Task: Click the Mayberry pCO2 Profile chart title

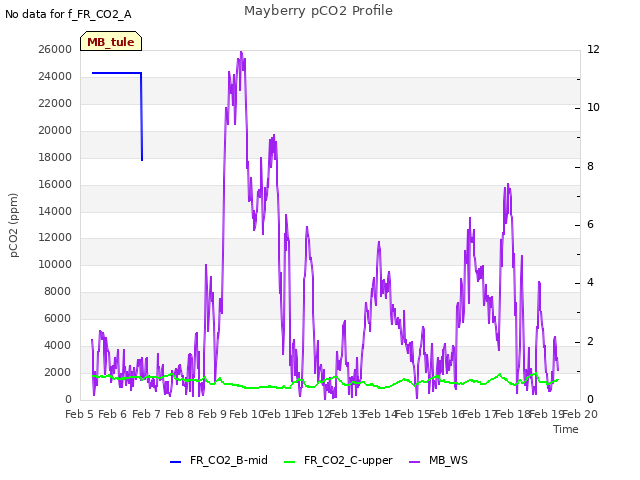Action: [318, 11]
